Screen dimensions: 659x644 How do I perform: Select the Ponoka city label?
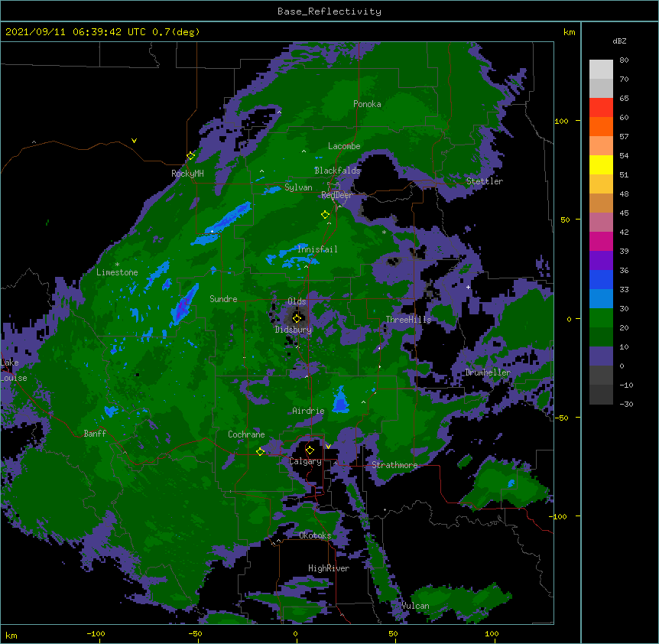tap(367, 104)
